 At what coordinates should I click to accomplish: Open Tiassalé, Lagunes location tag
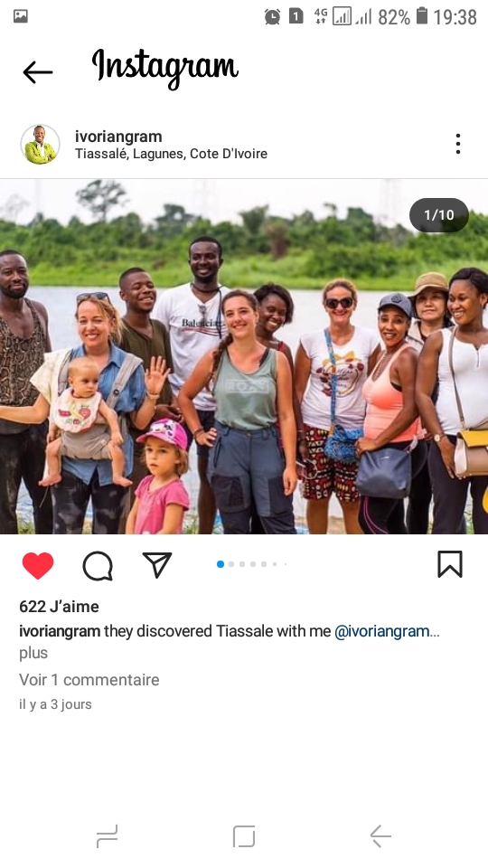point(171,154)
